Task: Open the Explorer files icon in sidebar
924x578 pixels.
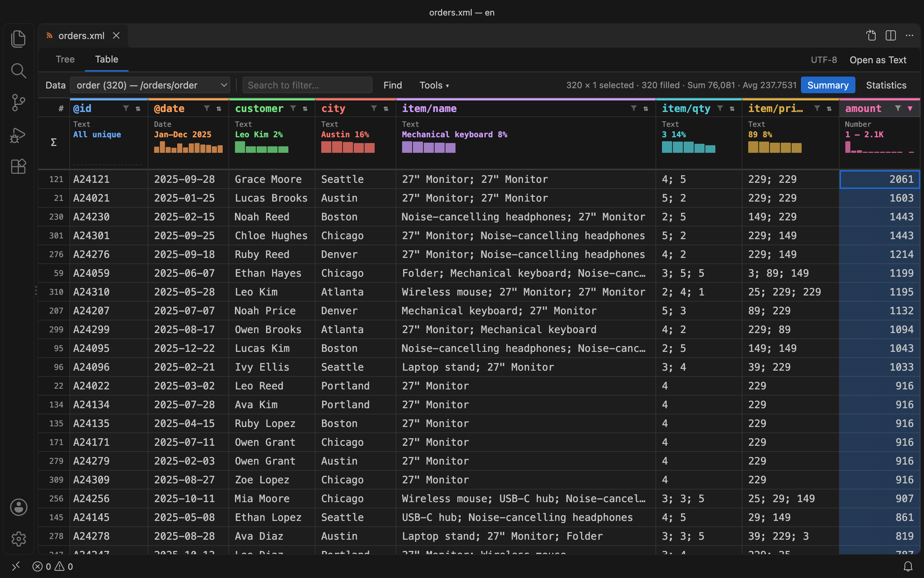Action: 18,39
